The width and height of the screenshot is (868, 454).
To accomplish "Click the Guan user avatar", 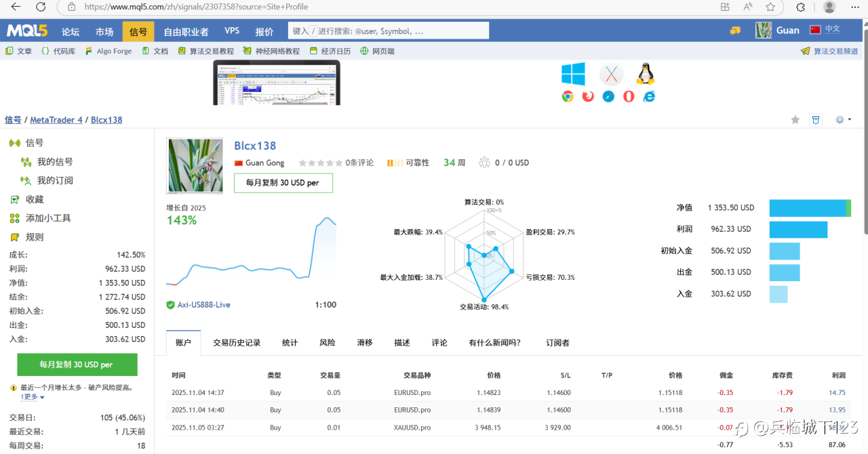I will pos(764,30).
